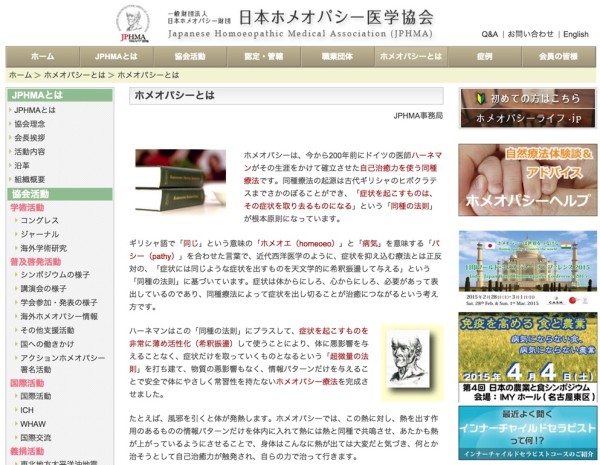The width and height of the screenshot is (600, 465).
Task: Open sidebar item JPHMAとは
Action: click(34, 110)
